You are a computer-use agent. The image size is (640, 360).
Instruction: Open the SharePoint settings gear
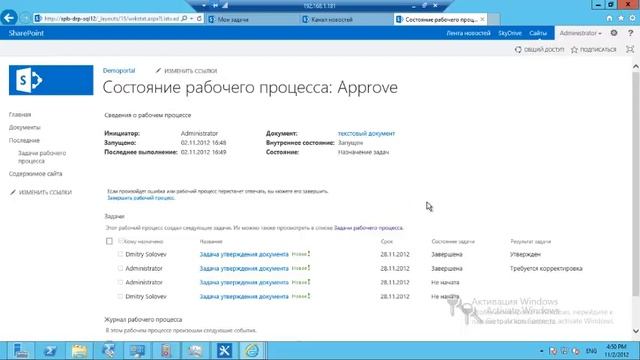pyautogui.click(x=614, y=33)
